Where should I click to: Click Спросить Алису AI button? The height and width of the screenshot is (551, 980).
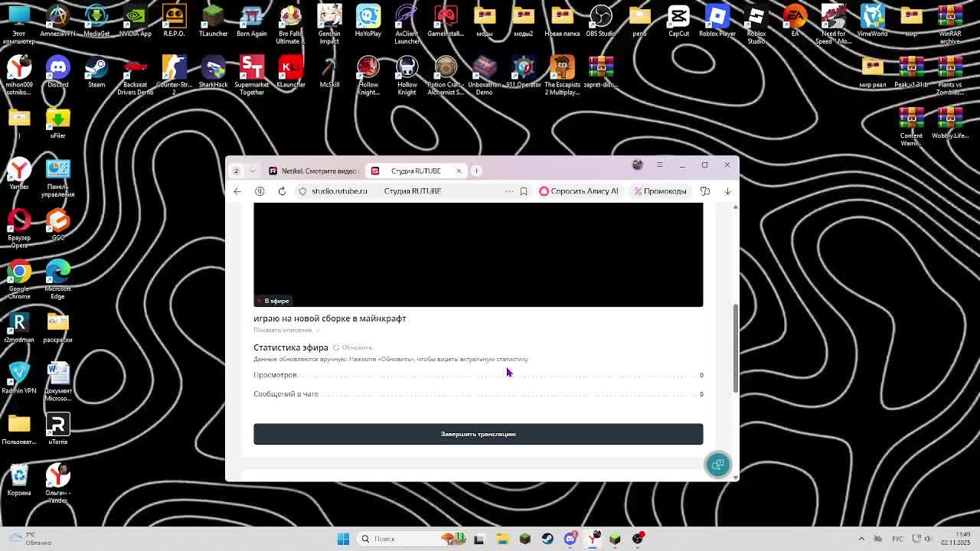(x=579, y=191)
